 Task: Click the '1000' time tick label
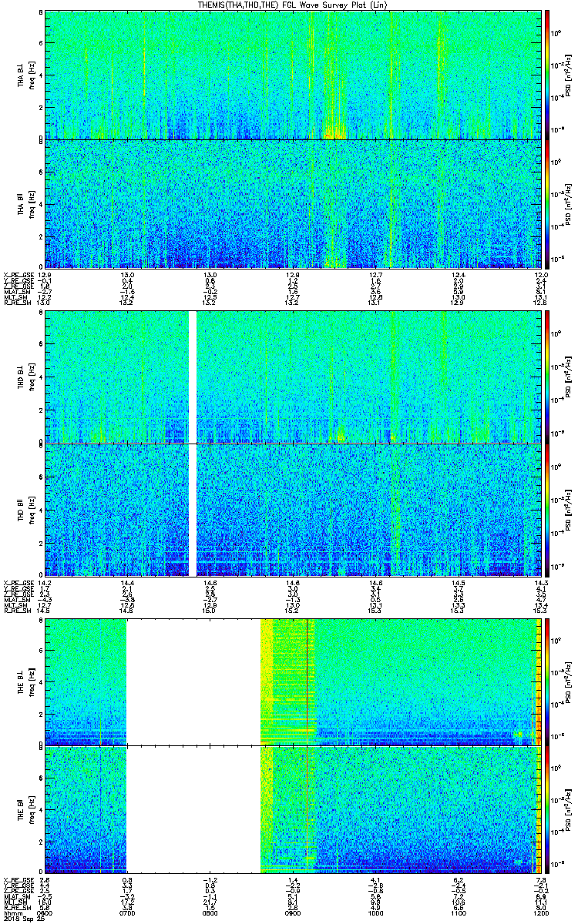coord(375,912)
